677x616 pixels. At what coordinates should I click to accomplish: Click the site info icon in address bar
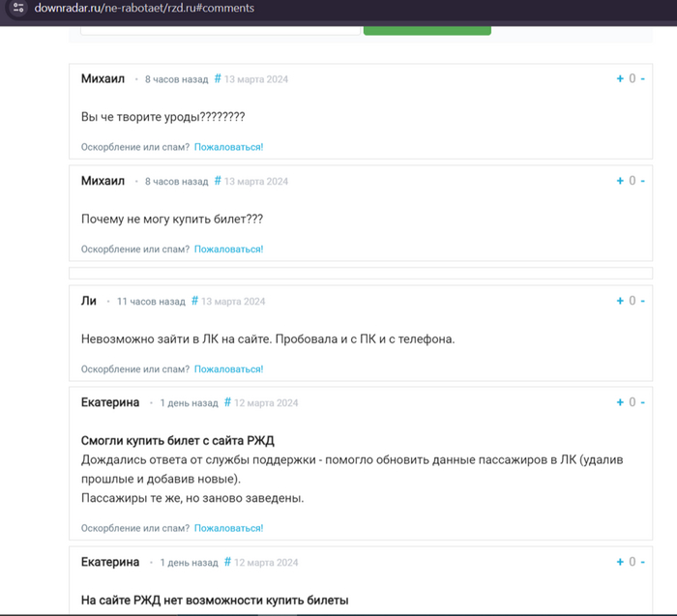[x=17, y=8]
